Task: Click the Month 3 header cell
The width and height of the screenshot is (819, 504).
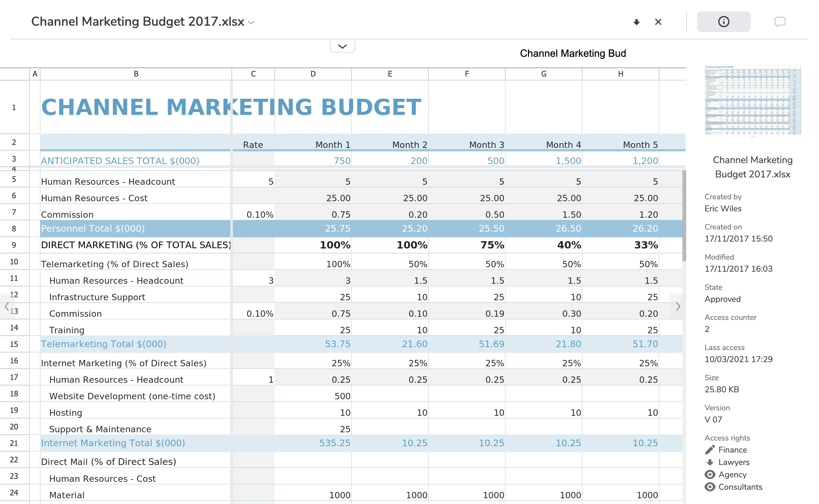Action: pyautogui.click(x=486, y=145)
